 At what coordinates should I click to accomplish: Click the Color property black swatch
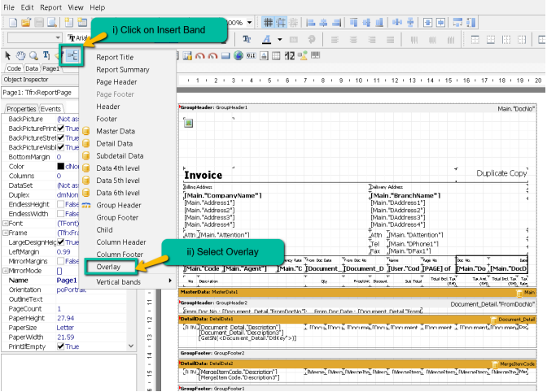(60, 166)
